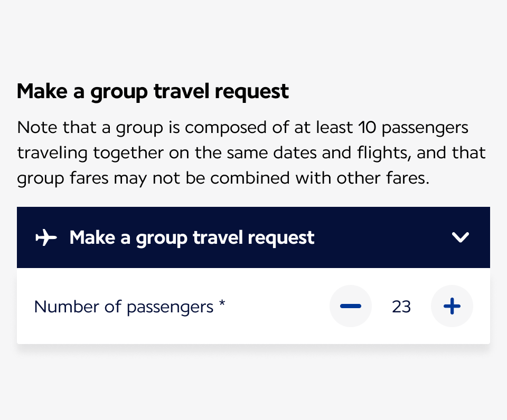Click the 'Number of passengers' label
507x420 pixels.
pyautogui.click(x=124, y=307)
